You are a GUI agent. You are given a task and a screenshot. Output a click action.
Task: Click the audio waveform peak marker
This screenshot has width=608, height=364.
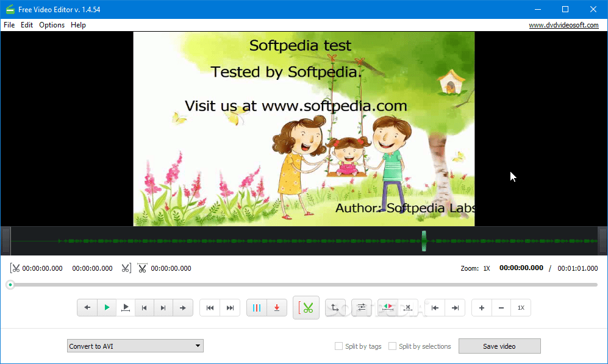[424, 241]
